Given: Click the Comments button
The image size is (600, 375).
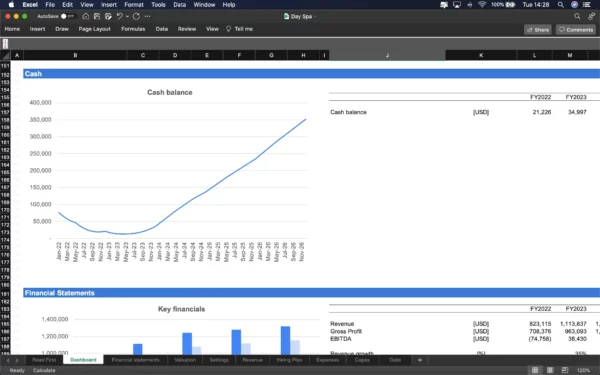Looking at the screenshot, I should [x=576, y=29].
